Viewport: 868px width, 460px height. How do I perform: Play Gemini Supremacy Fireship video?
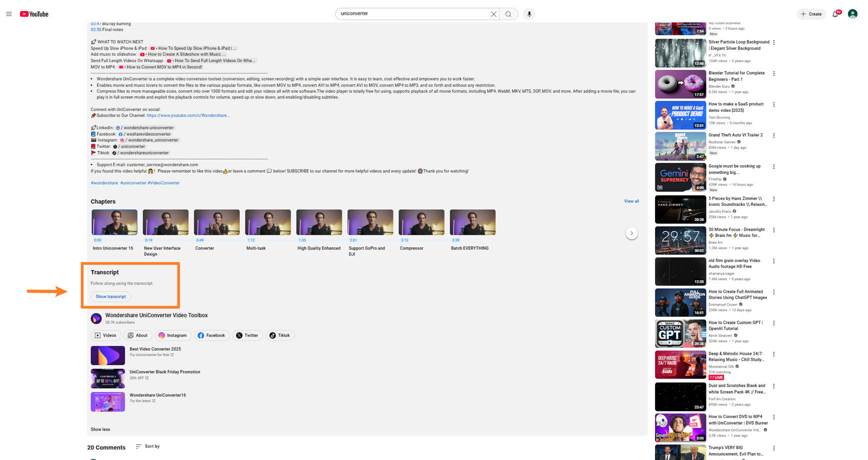click(x=680, y=177)
